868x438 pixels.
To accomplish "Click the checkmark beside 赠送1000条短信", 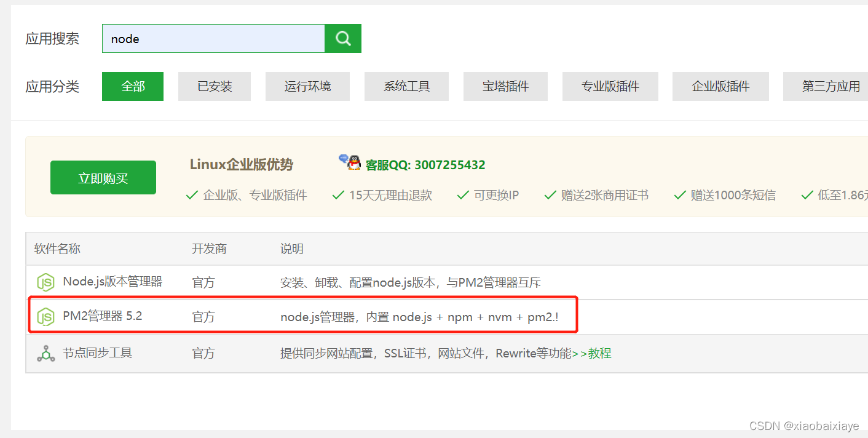I will [x=680, y=194].
